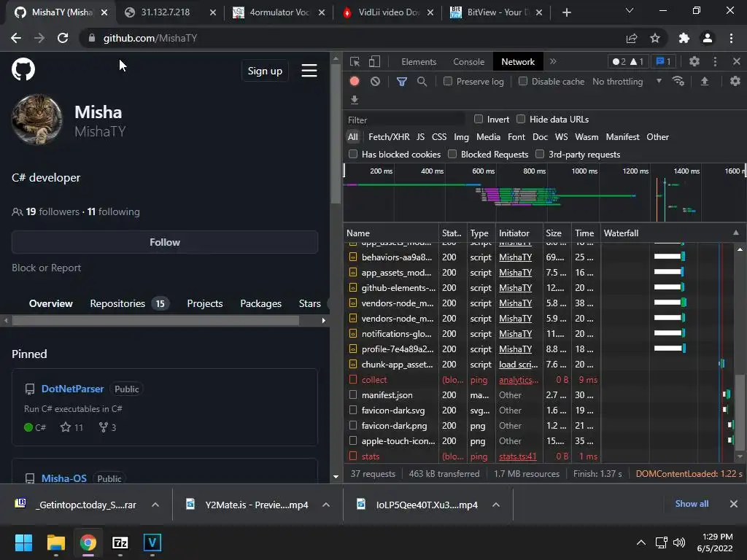Export HAR file with download arrow
The height and width of the screenshot is (560, 747).
(x=355, y=99)
